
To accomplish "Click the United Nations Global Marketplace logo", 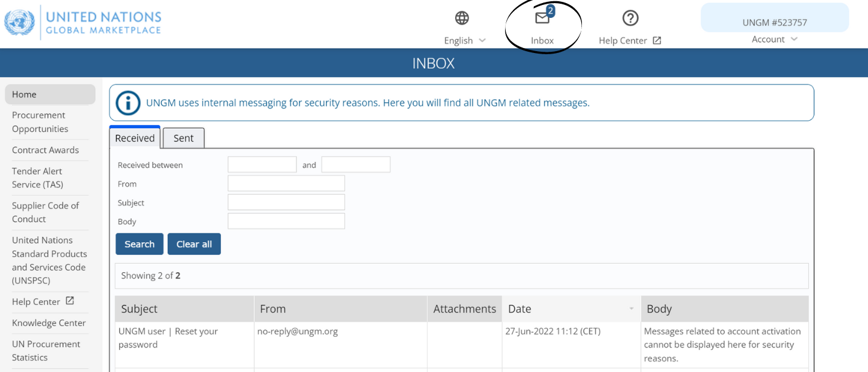I will pos(82,23).
